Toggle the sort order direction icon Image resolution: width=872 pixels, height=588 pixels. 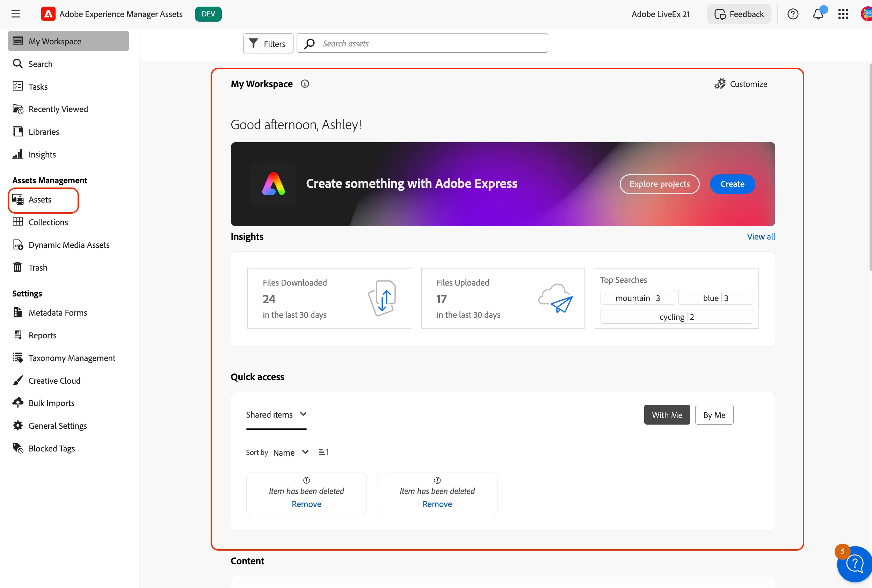coord(324,452)
